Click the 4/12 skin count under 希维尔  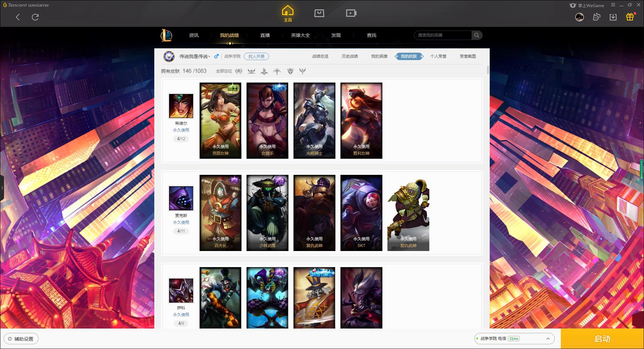click(x=181, y=139)
